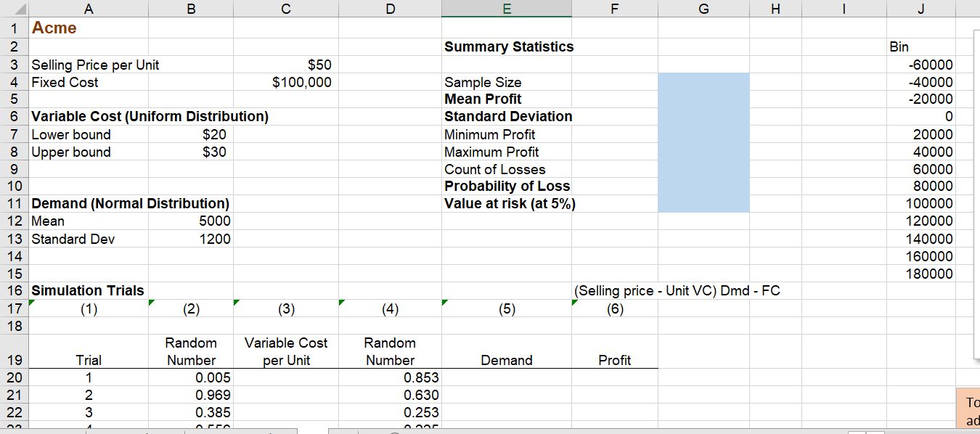The image size is (980, 434).
Task: Select the $100,000 fixed cost cell
Action: (x=285, y=82)
